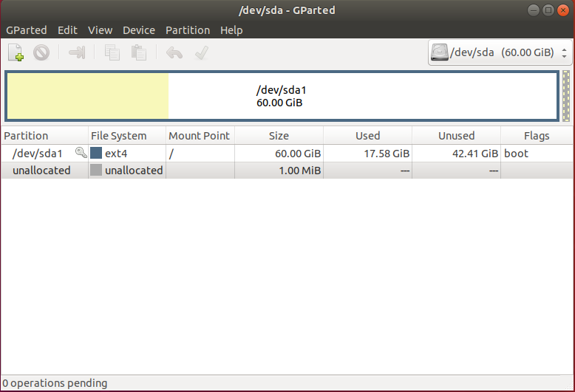The image size is (575, 392).
Task: Click the Unused column header
Action: tap(457, 136)
